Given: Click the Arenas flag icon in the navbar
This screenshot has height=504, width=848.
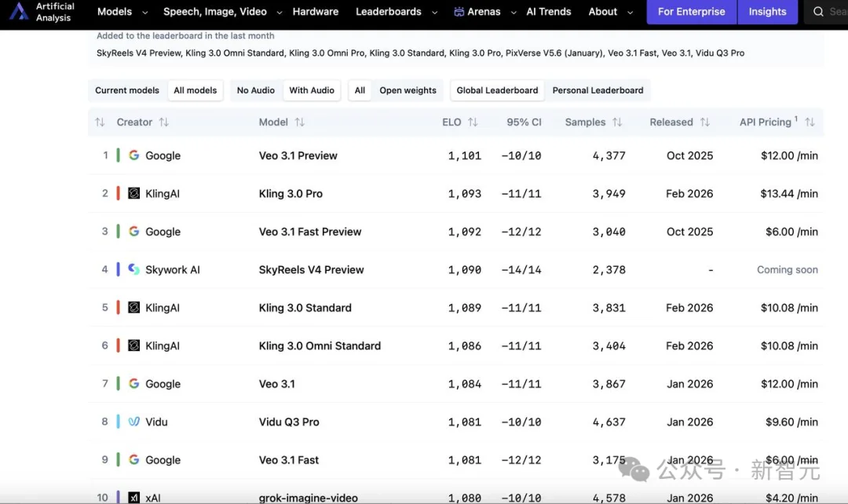Looking at the screenshot, I should click(x=461, y=12).
